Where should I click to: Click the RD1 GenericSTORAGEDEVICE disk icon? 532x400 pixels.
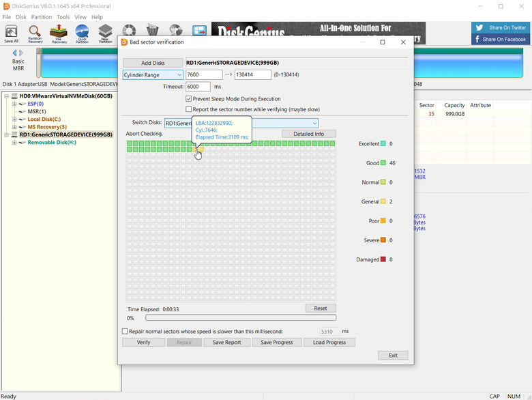14,134
